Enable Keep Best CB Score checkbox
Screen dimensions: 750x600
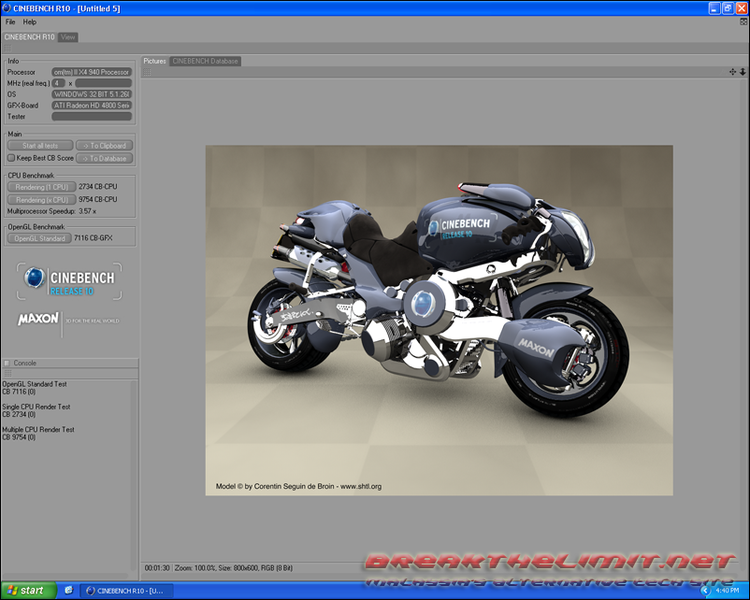(11, 158)
